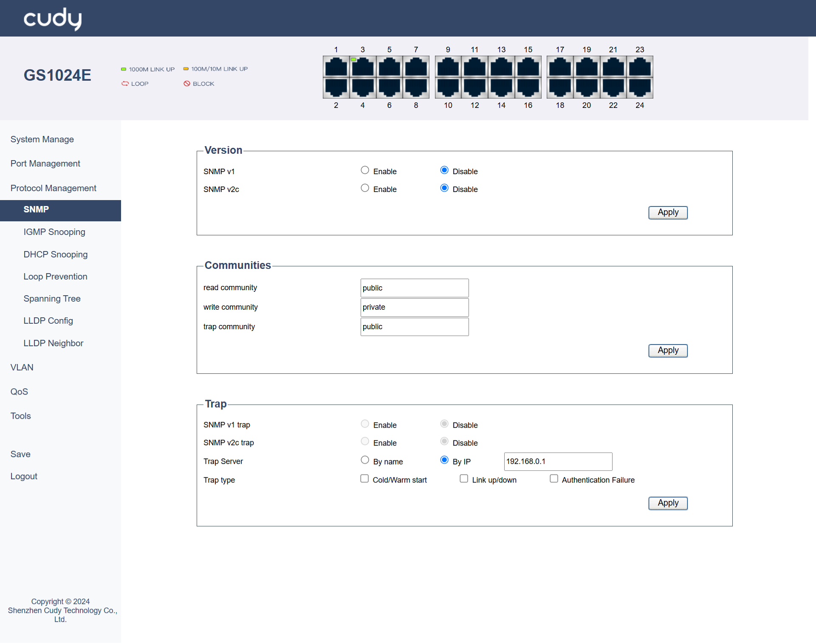Enable SNMP v2c
The height and width of the screenshot is (644, 816).
point(365,188)
